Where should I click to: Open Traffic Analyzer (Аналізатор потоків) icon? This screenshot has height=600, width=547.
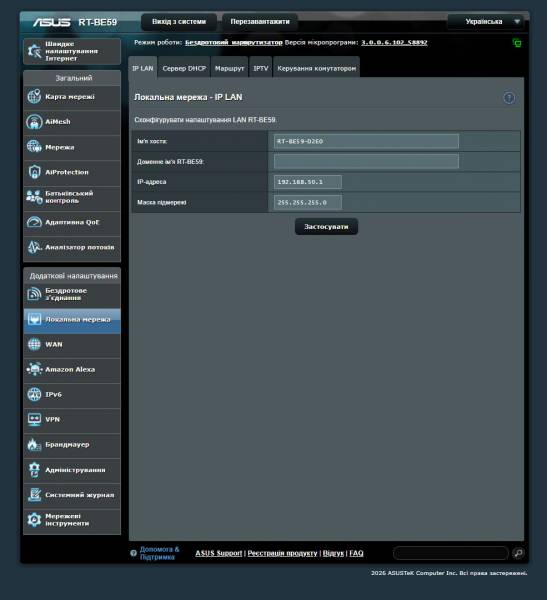tap(34, 247)
